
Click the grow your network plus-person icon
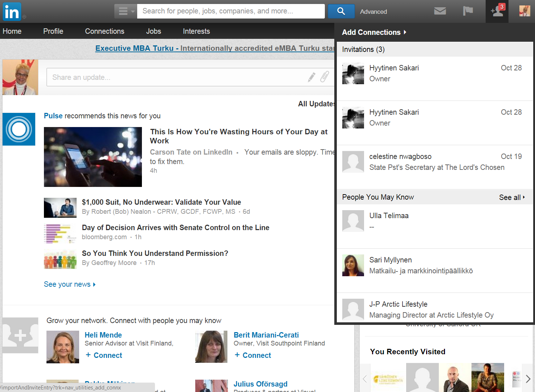pyautogui.click(x=20, y=335)
